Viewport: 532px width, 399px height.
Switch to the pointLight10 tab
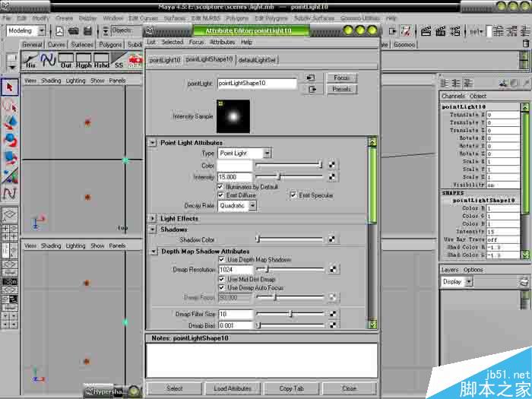(165, 60)
